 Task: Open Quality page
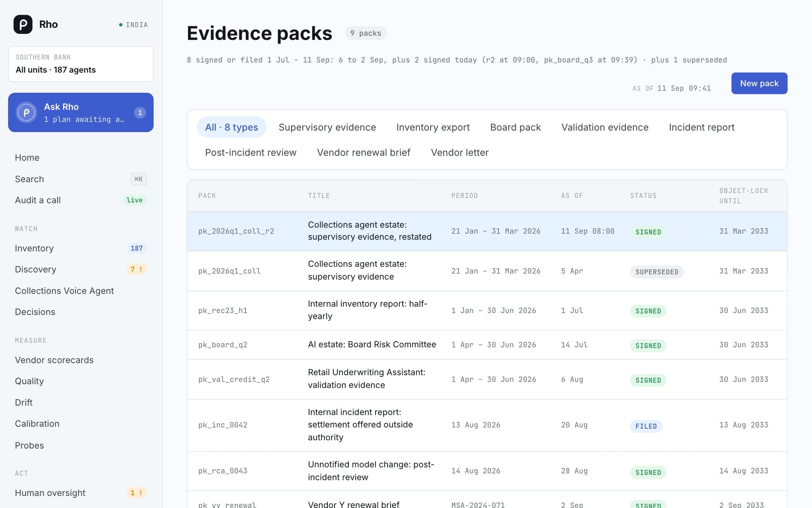pyautogui.click(x=29, y=381)
